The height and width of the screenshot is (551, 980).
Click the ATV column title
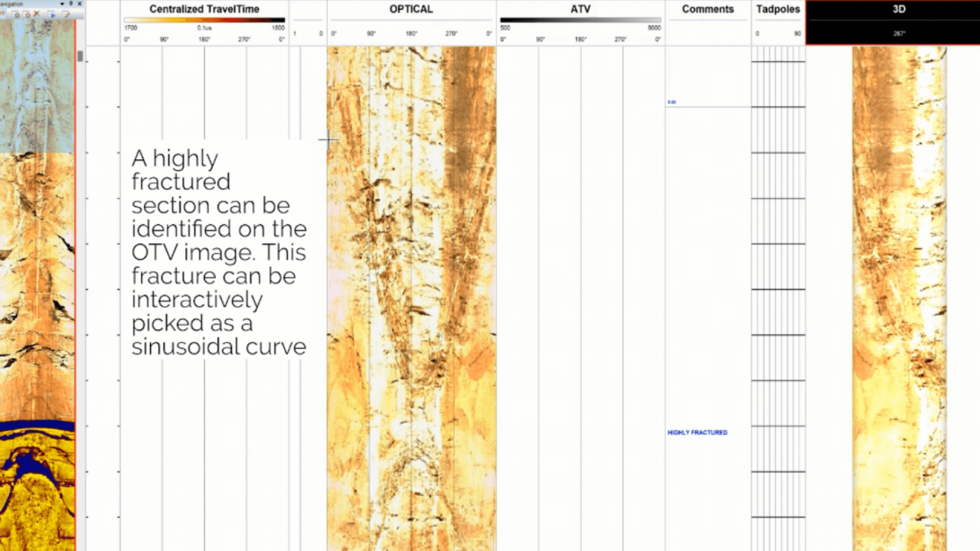coord(580,9)
